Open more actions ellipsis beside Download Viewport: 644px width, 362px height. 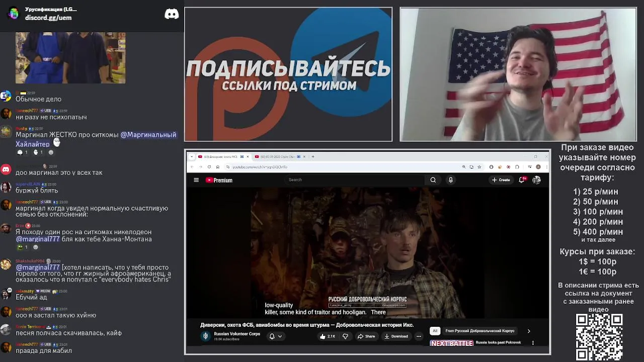(x=419, y=336)
